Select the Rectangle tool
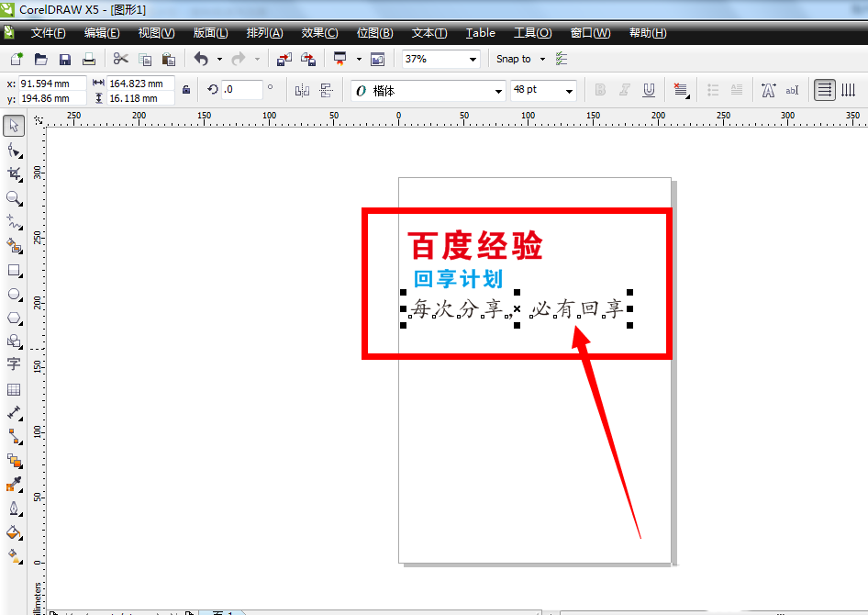The height and width of the screenshot is (615, 868). 14,270
